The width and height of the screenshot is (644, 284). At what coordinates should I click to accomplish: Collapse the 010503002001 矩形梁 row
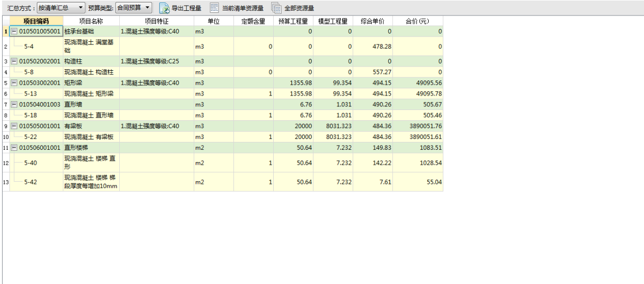14,83
